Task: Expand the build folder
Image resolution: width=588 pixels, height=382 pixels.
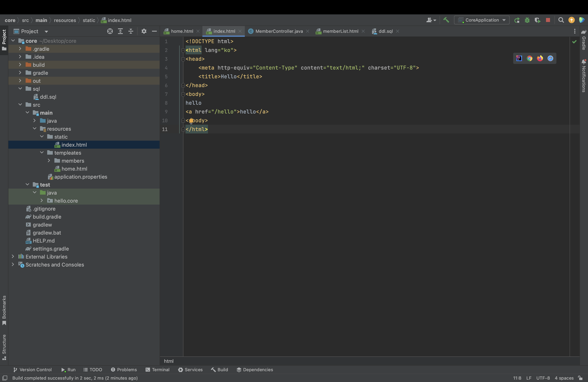Action: point(20,65)
